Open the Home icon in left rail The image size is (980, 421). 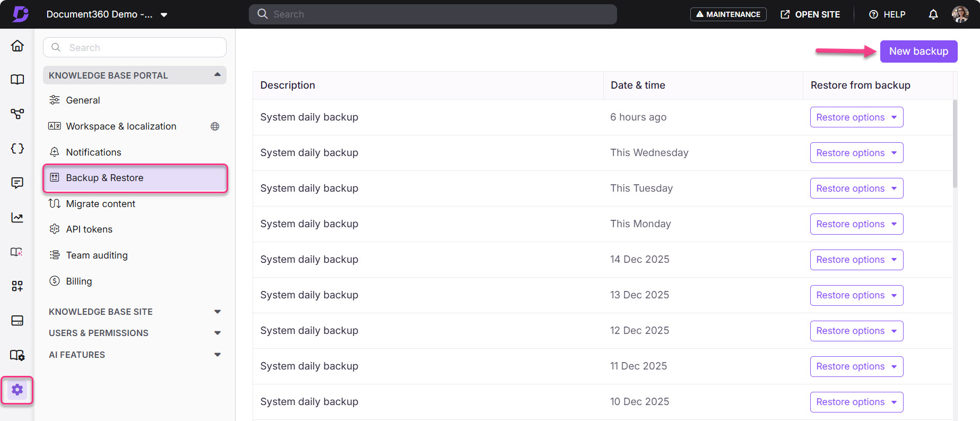click(x=18, y=46)
